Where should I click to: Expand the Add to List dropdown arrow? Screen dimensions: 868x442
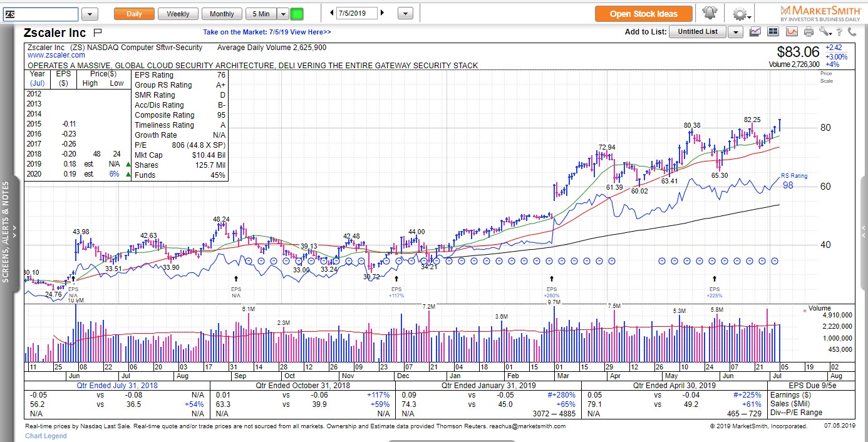(735, 32)
